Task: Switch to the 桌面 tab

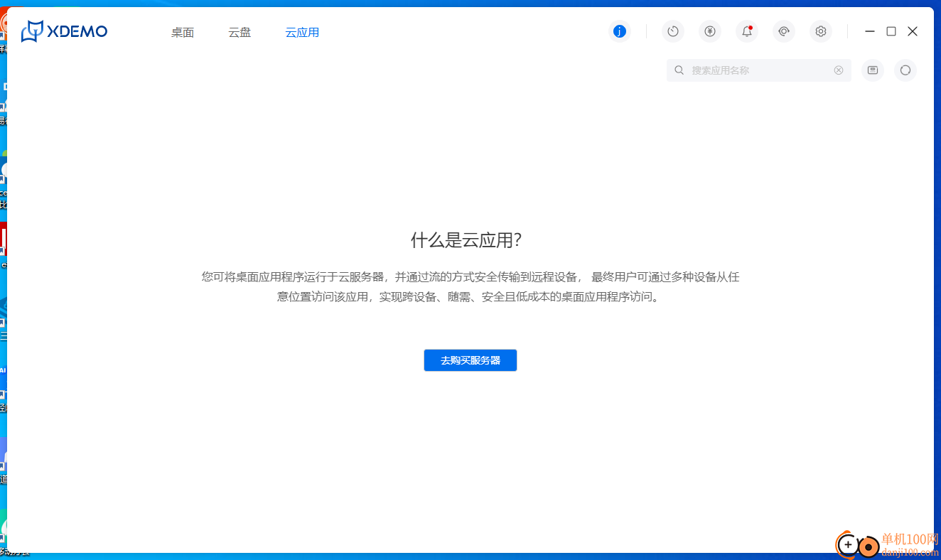Action: (x=183, y=33)
